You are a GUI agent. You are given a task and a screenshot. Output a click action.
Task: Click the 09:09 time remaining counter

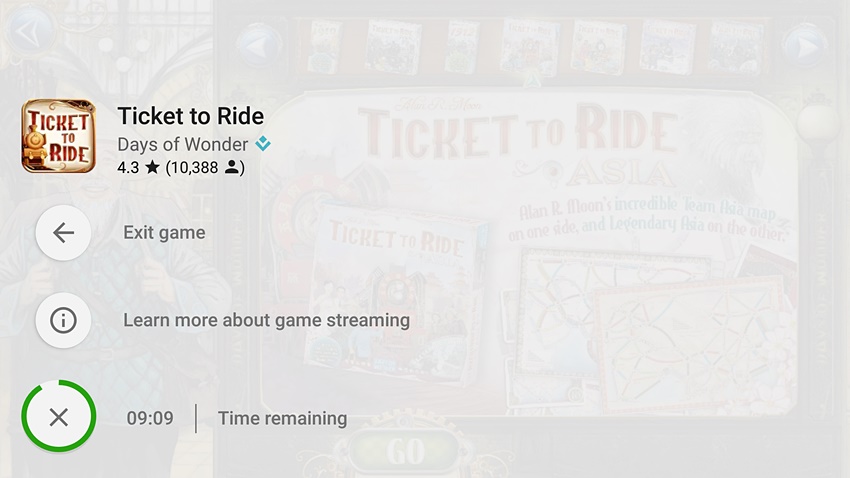(x=150, y=418)
